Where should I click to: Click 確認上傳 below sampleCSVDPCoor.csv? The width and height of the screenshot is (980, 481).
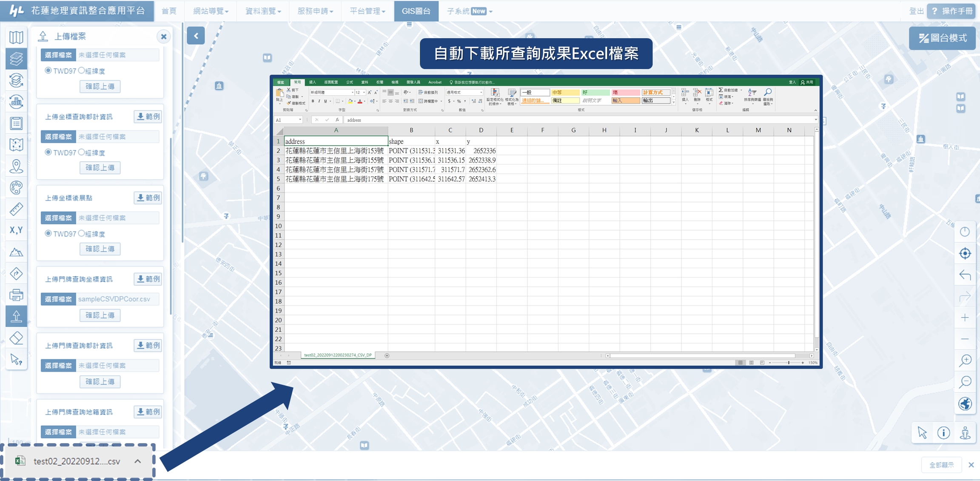(100, 315)
